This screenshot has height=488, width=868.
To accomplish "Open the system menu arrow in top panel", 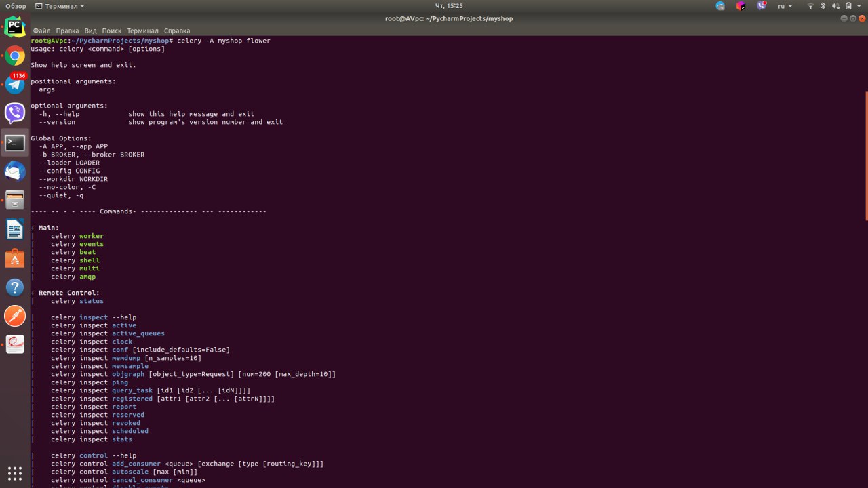I will pos(859,6).
